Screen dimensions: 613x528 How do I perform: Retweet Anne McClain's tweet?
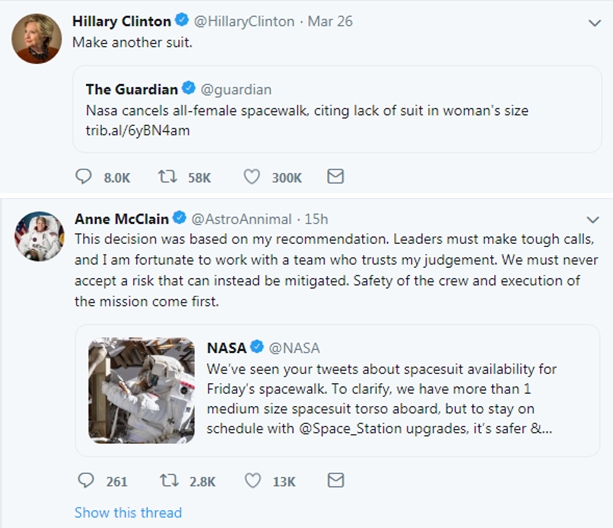click(x=169, y=481)
